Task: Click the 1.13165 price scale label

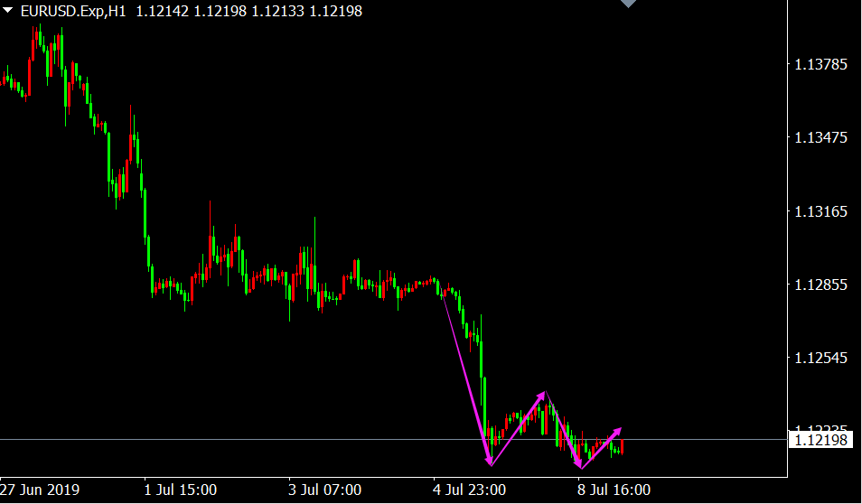Action: pos(820,212)
